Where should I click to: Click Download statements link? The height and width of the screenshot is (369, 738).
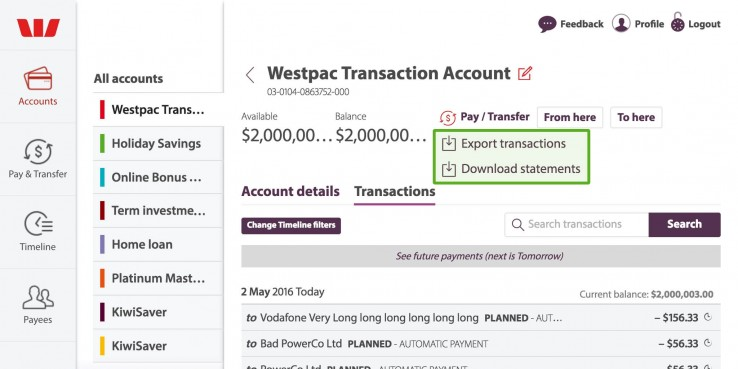tap(521, 168)
